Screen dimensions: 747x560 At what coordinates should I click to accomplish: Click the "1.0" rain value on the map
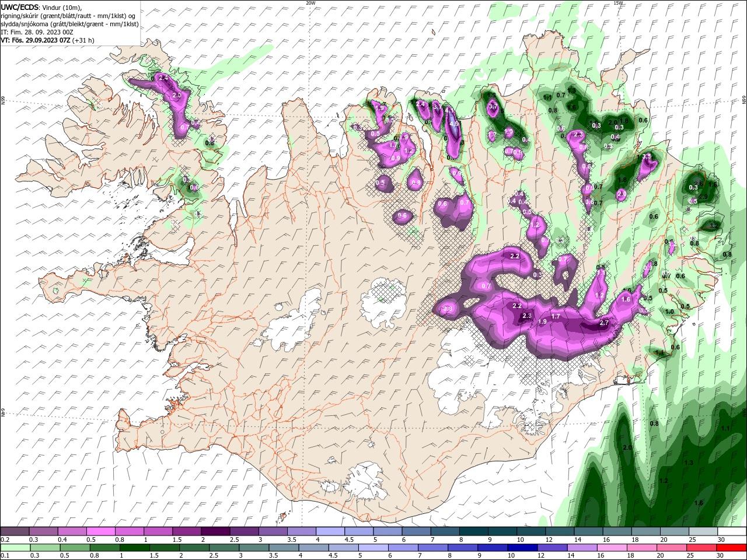pos(669,312)
